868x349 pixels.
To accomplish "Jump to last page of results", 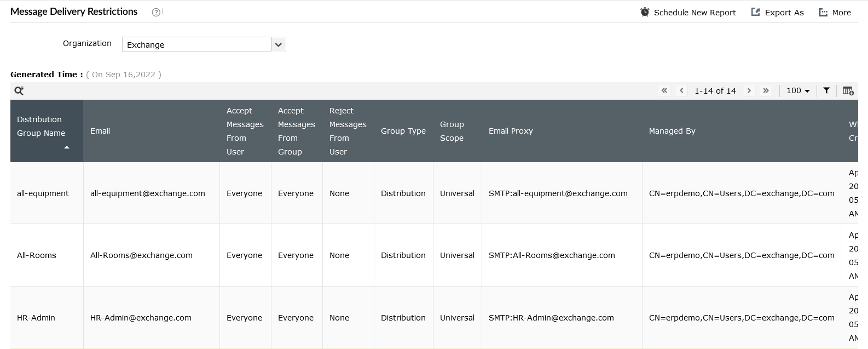I will [766, 91].
